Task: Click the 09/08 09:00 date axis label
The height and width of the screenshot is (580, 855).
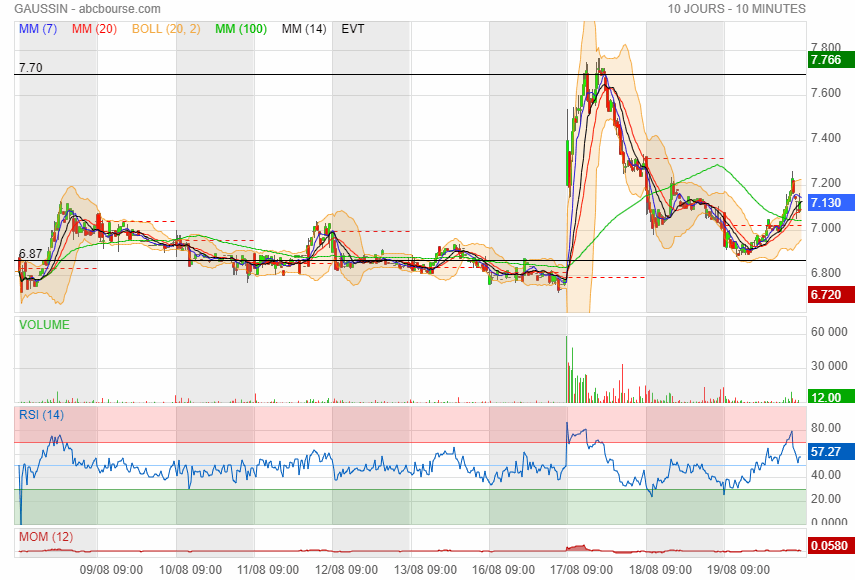Action: tap(111, 570)
